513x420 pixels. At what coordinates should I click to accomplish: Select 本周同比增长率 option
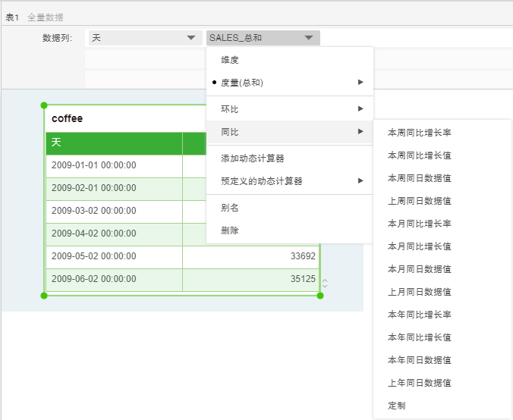coord(420,133)
